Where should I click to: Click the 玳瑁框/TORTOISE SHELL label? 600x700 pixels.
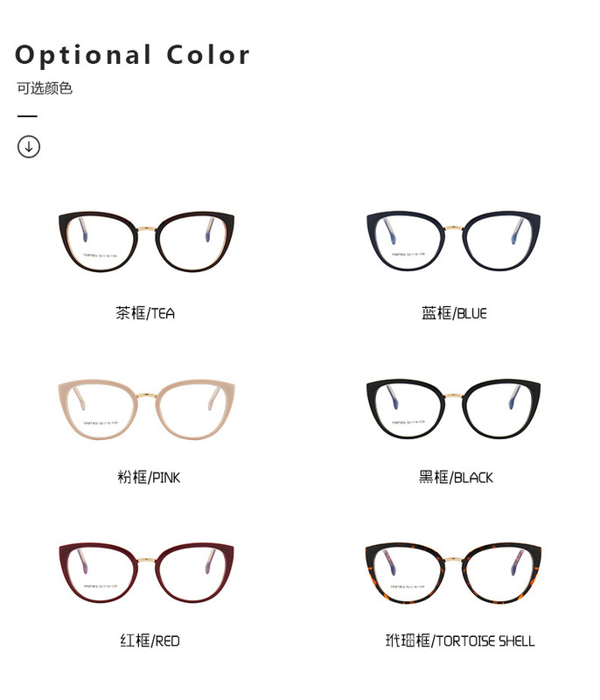click(x=460, y=640)
